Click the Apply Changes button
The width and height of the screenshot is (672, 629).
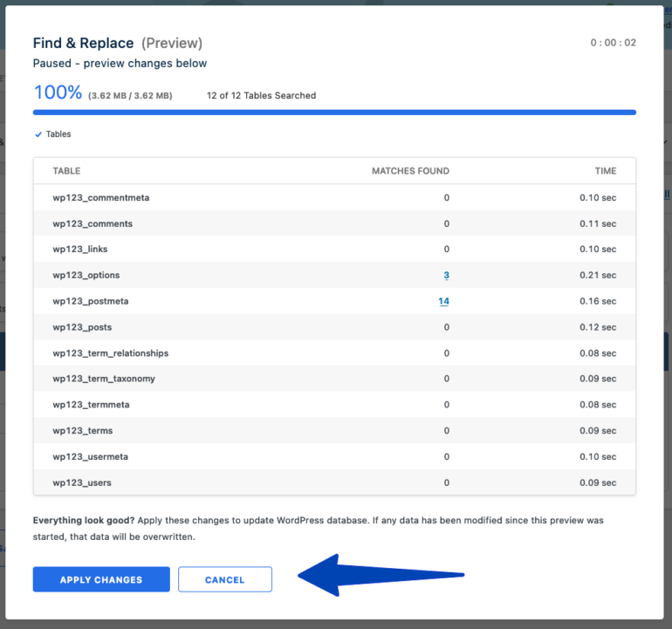[101, 579]
